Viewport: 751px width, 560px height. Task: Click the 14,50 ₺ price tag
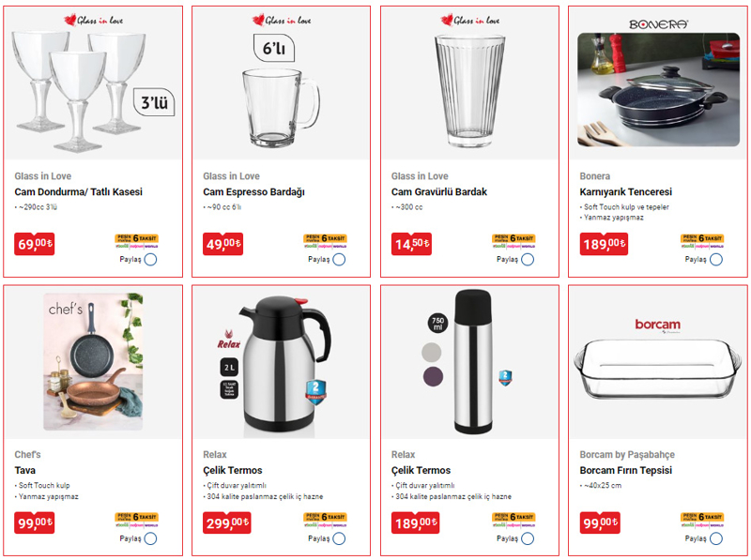pos(411,244)
